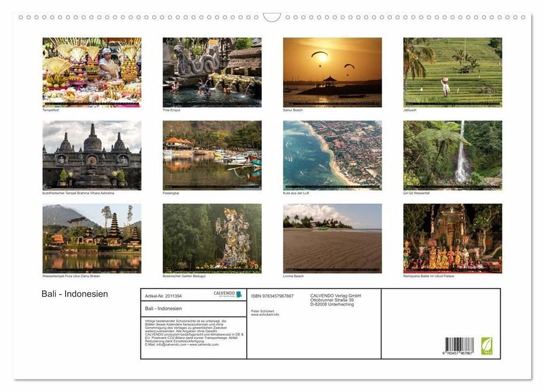This screenshot has width=544, height=392.
Task: Click the green eco leaf icon
Action: coord(487,346)
